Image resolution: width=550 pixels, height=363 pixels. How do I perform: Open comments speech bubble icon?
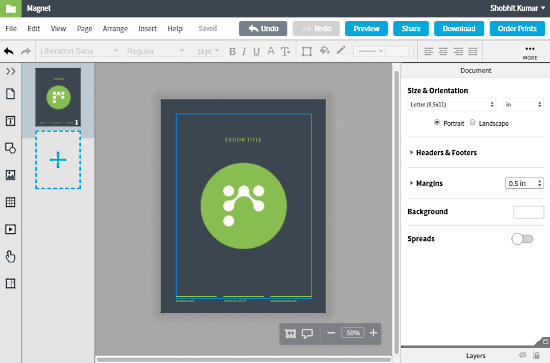coord(307,334)
